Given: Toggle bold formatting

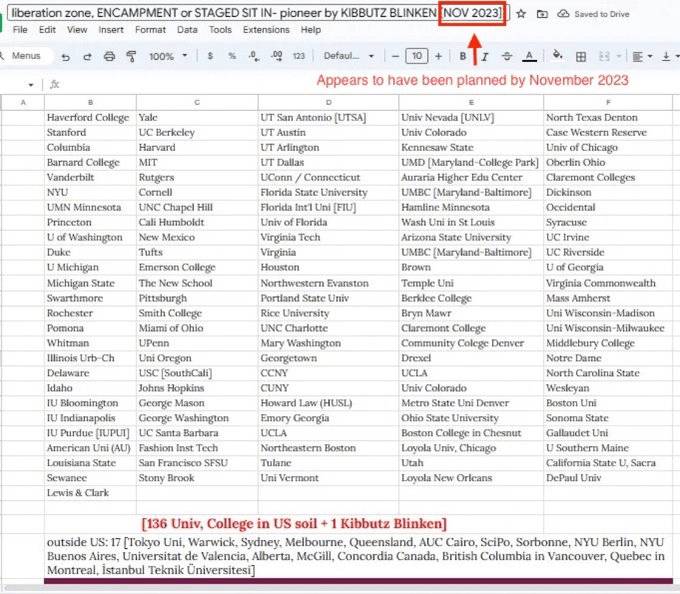Looking at the screenshot, I should click(463, 56).
